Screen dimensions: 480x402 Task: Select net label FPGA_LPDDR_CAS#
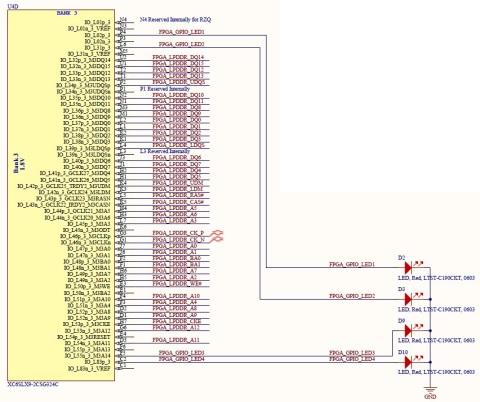(x=178, y=202)
